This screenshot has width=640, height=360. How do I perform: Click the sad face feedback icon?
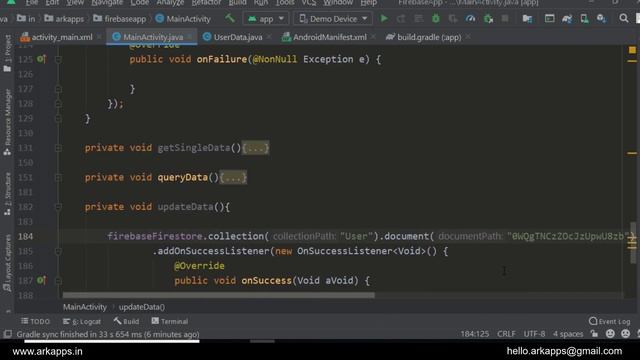625,334
